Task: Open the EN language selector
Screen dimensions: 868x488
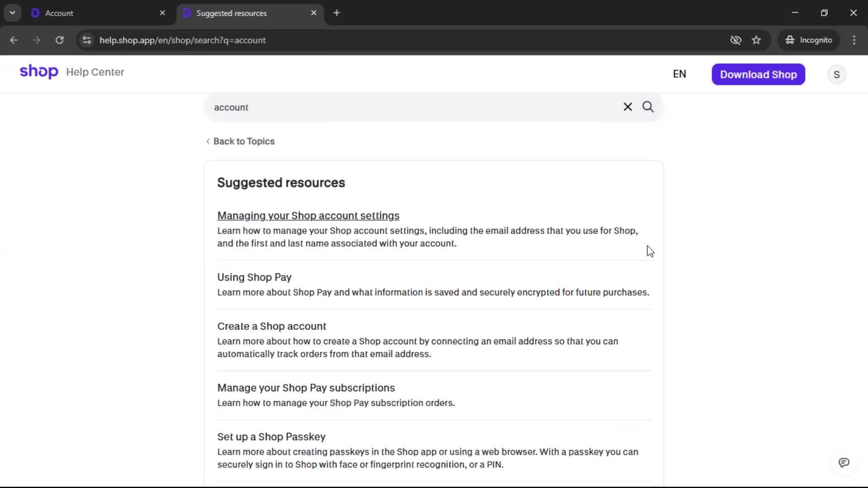Action: (679, 74)
